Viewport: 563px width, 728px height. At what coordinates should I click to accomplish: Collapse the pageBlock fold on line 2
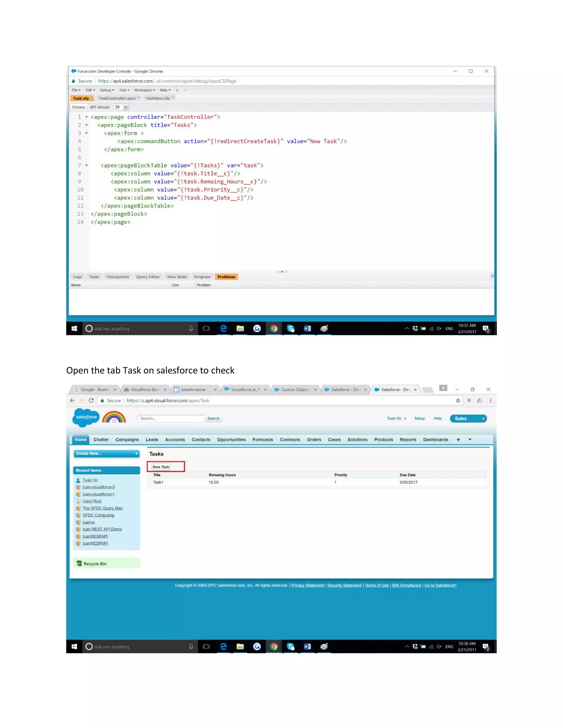pyautogui.click(x=86, y=125)
